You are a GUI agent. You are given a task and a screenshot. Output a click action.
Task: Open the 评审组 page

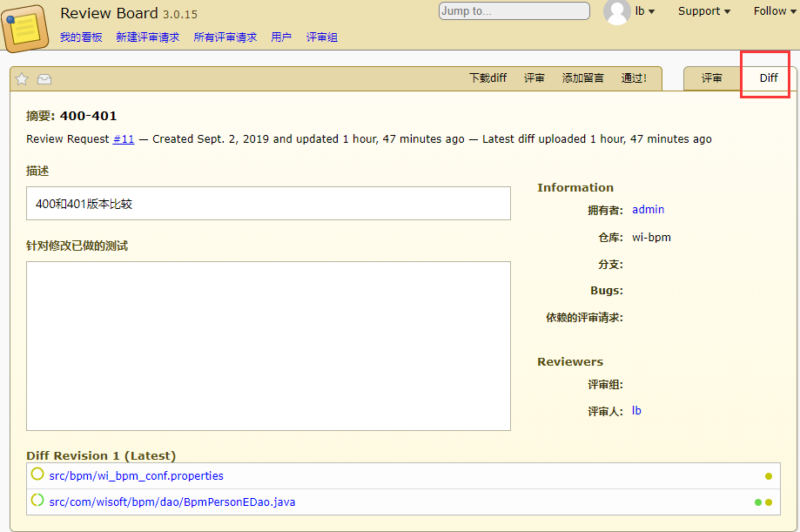point(321,37)
